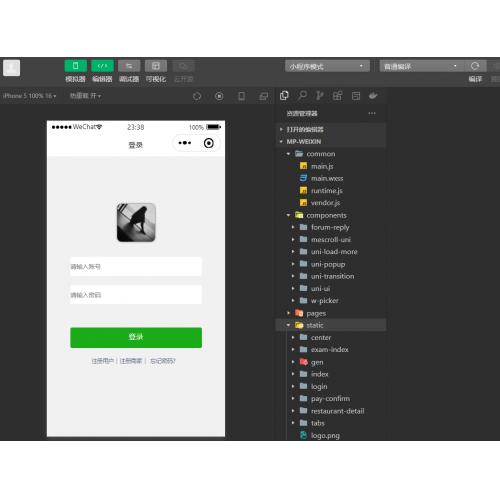Click the green login button

coord(136,337)
